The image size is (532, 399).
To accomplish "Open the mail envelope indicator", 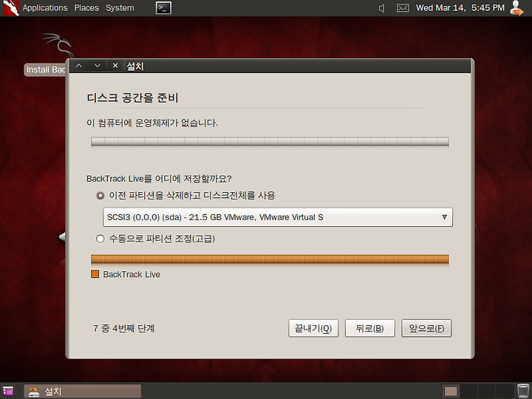I will [x=403, y=8].
